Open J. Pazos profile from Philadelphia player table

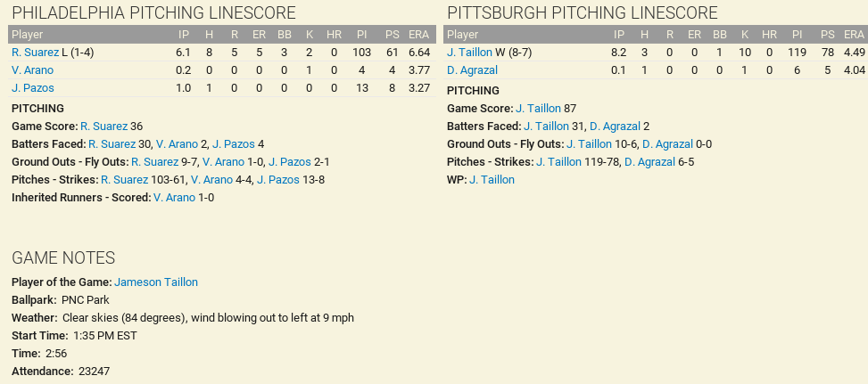coord(33,88)
